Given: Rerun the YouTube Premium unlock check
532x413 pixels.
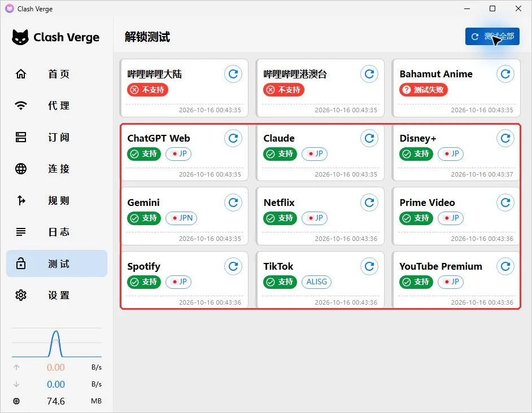Looking at the screenshot, I should coord(505,266).
